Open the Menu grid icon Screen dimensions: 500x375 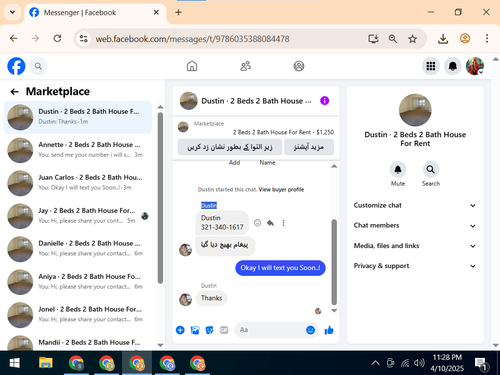431,66
